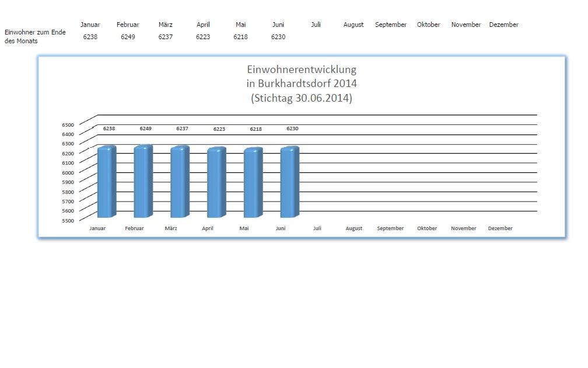Select the Juni bar in the chart
The width and height of the screenshot is (588, 368).
click(x=289, y=182)
